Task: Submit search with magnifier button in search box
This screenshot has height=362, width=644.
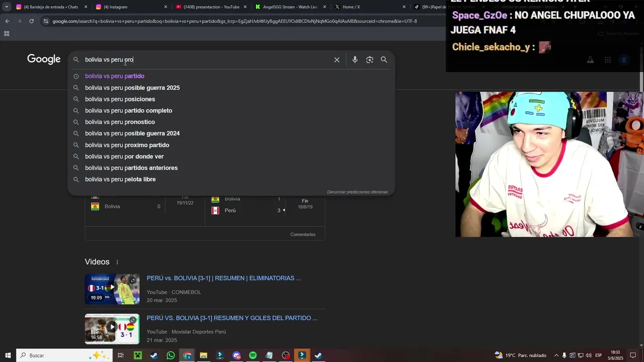Action: coord(384,60)
